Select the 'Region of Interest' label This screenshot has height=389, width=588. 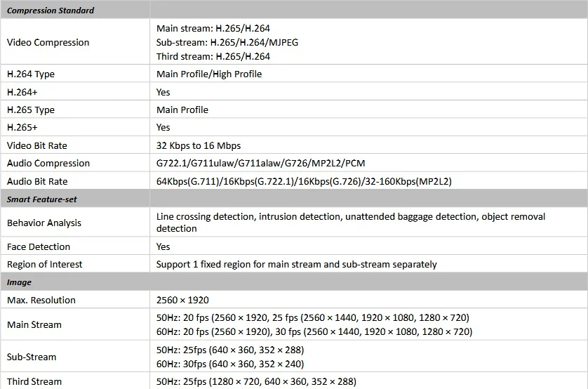click(44, 265)
